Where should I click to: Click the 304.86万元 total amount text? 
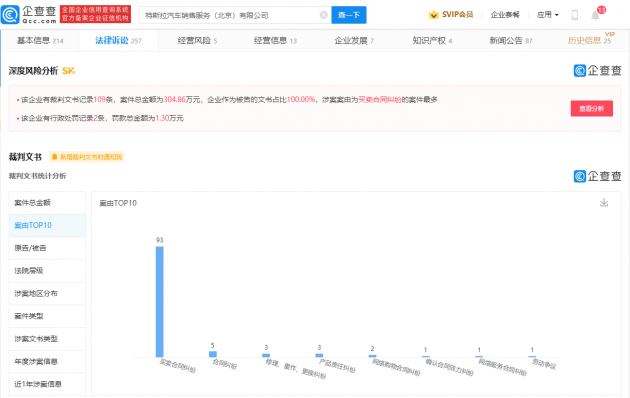(x=182, y=99)
